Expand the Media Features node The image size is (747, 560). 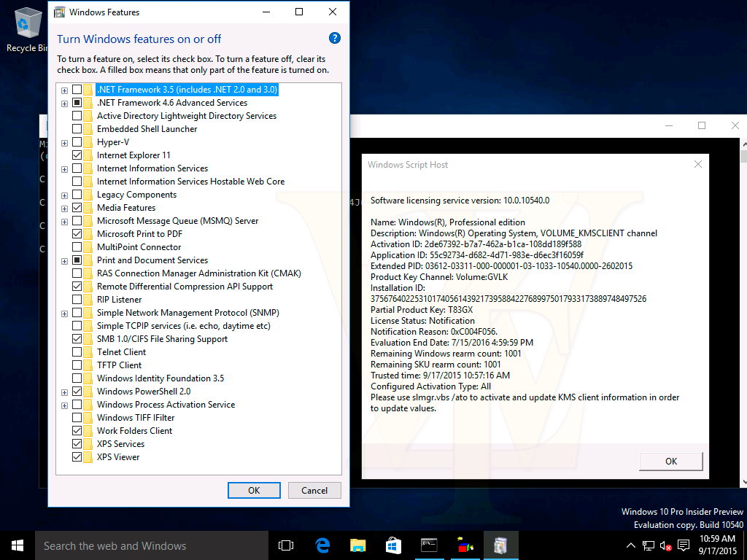pos(64,209)
